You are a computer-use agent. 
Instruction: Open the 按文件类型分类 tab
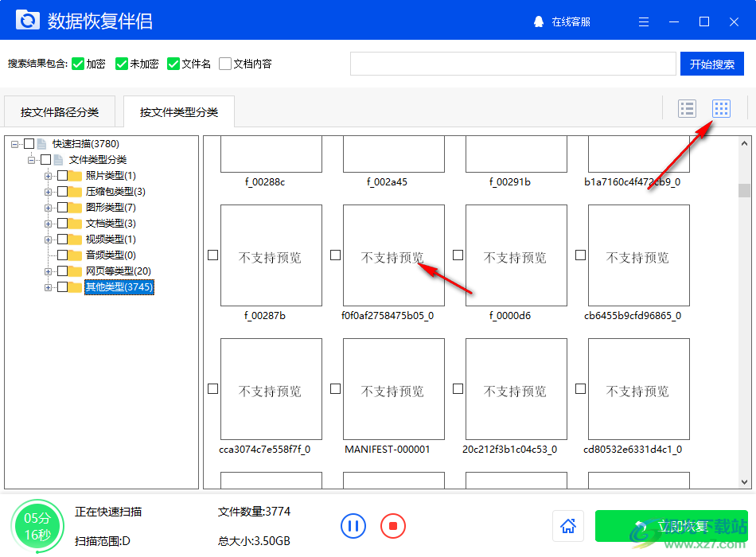click(x=178, y=111)
